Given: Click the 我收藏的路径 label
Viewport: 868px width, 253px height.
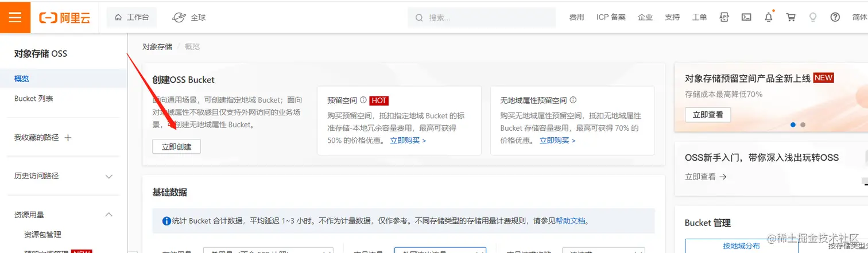Looking at the screenshot, I should tap(37, 138).
